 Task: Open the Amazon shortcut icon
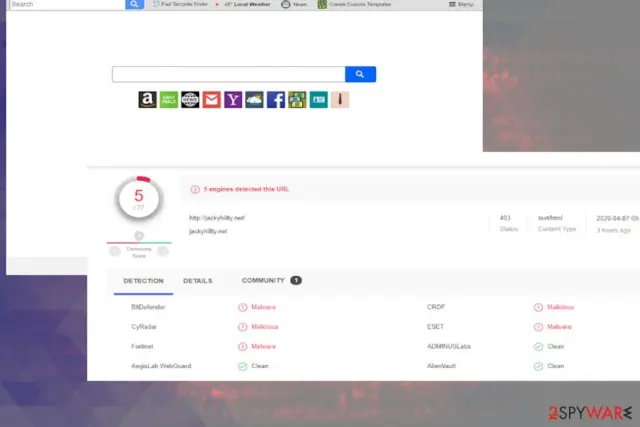pos(147,100)
